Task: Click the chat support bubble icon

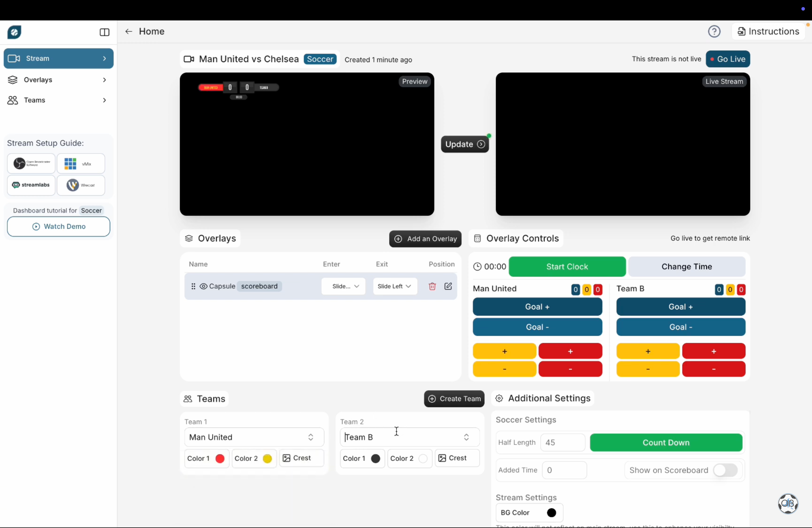Action: click(x=788, y=503)
